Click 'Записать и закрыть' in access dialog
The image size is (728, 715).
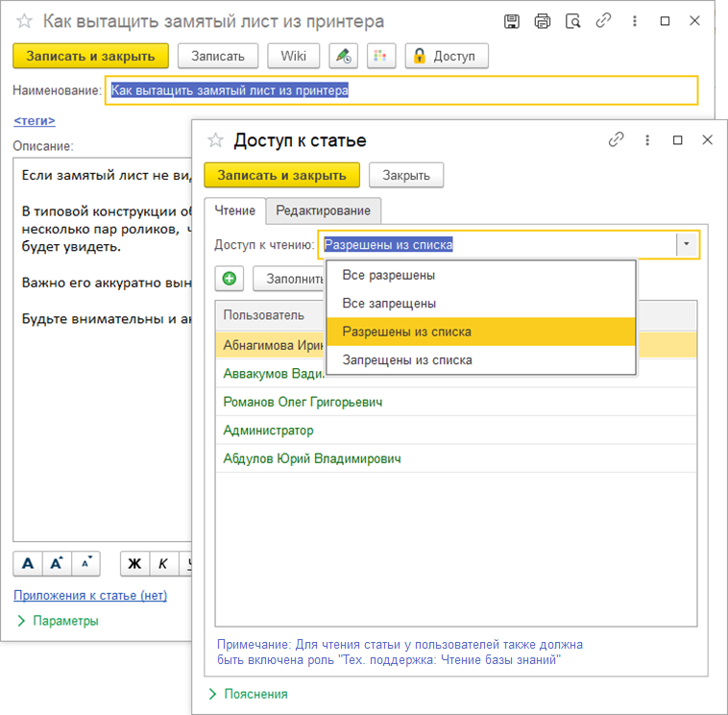pyautogui.click(x=281, y=176)
